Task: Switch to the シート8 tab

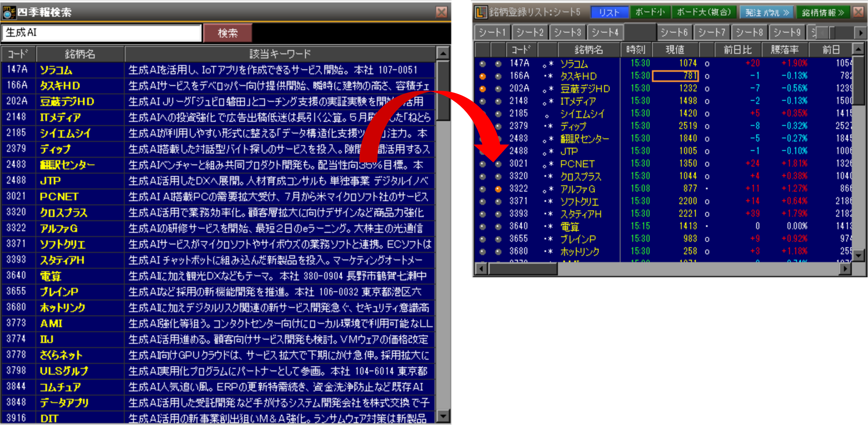Action: pyautogui.click(x=750, y=33)
